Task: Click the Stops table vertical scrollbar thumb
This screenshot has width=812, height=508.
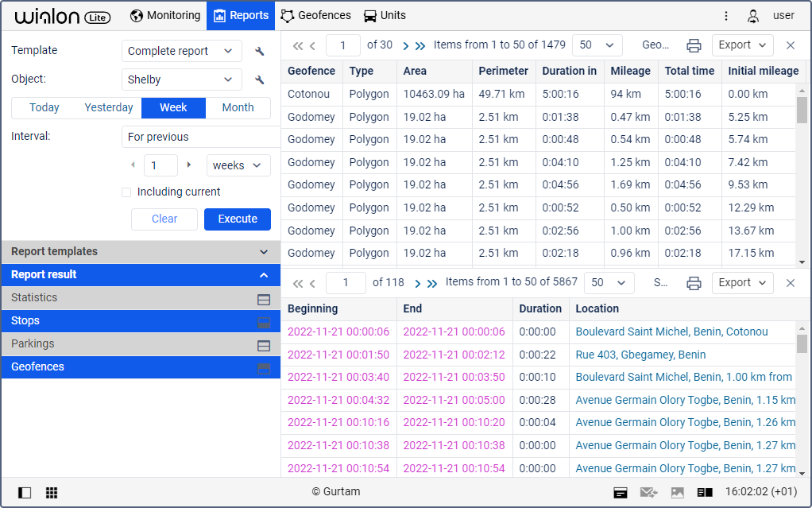Action: click(x=802, y=343)
